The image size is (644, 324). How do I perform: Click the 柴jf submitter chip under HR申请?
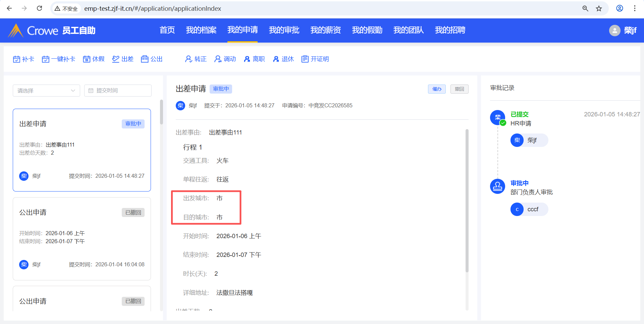[529, 140]
